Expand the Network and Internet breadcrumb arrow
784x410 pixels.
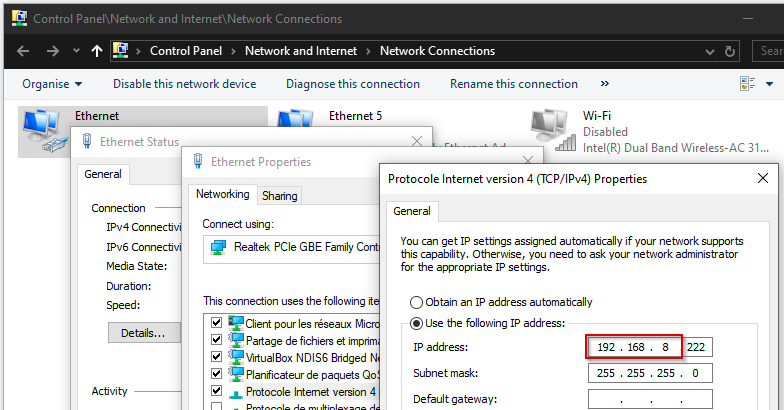[x=367, y=51]
